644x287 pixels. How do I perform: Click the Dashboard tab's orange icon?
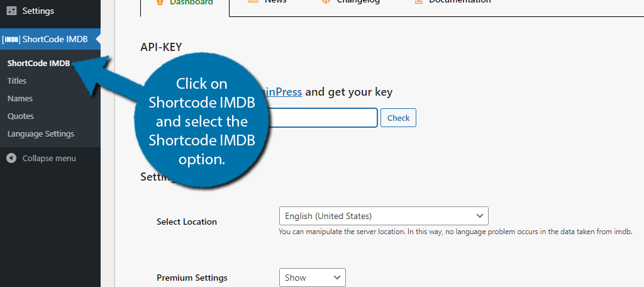[x=161, y=2]
